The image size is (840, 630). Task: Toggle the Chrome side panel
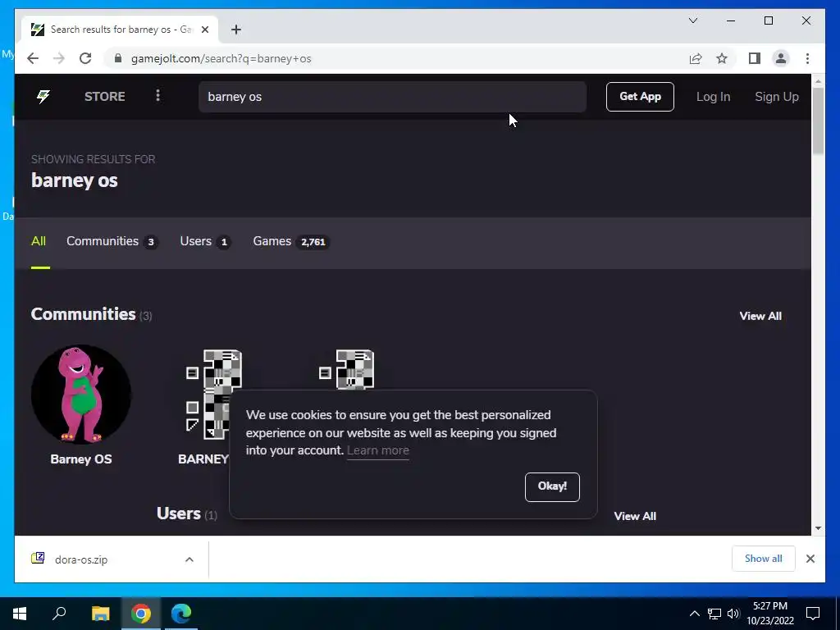click(x=755, y=58)
